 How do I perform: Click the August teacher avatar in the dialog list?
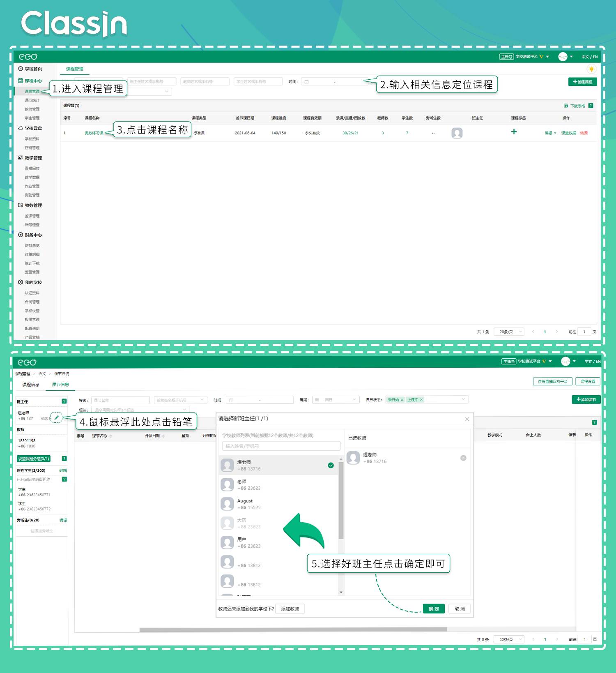(228, 504)
